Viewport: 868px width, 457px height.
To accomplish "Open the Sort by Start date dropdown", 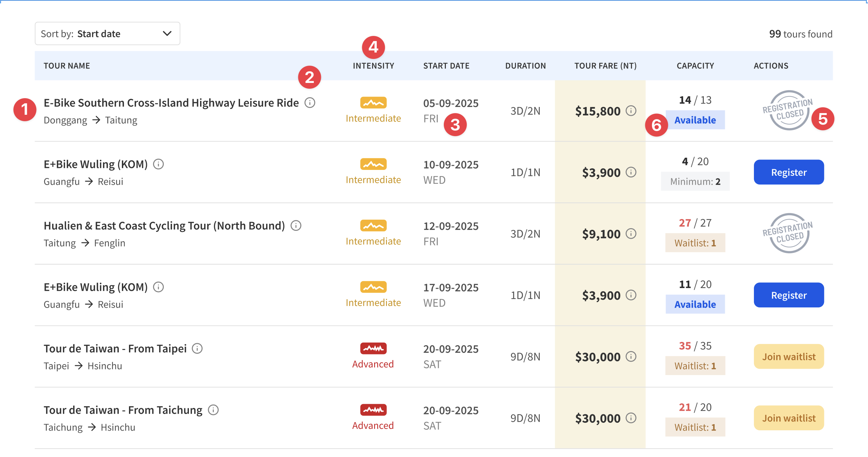I will click(107, 34).
